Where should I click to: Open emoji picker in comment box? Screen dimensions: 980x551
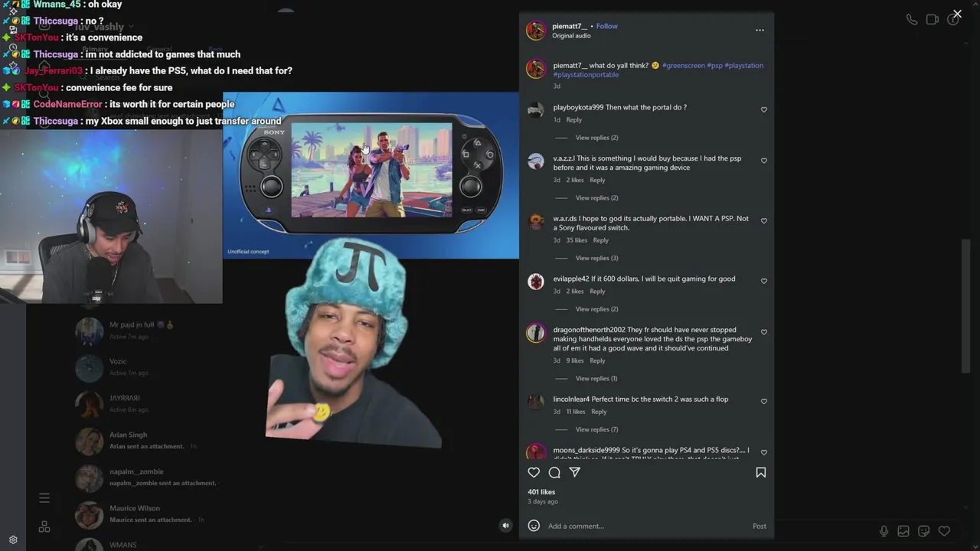coord(534,526)
